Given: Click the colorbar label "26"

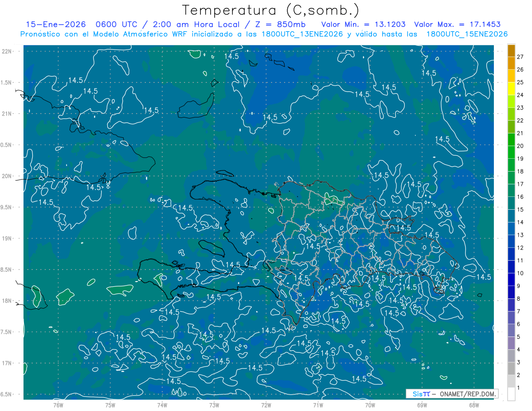Looking at the screenshot, I should [x=520, y=70].
